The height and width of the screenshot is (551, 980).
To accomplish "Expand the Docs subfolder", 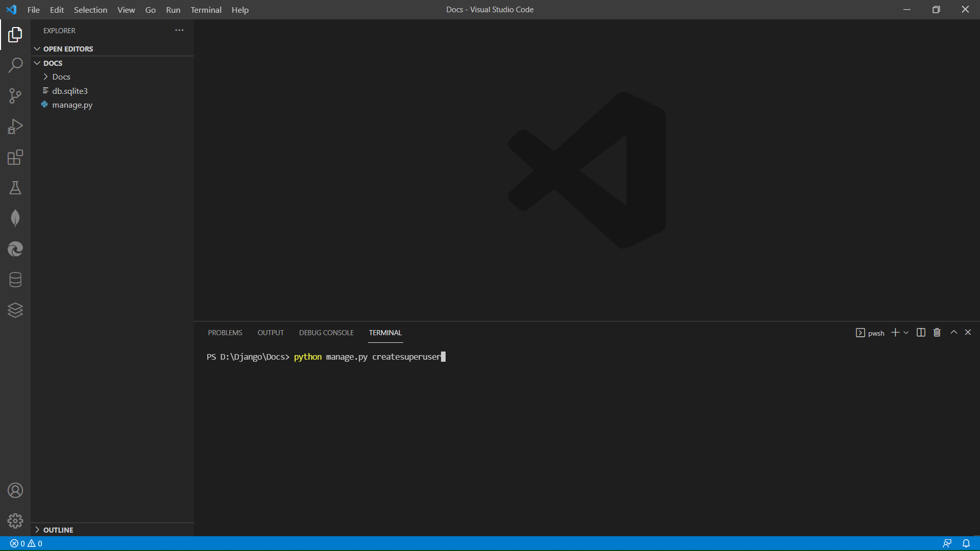I will pos(61,77).
